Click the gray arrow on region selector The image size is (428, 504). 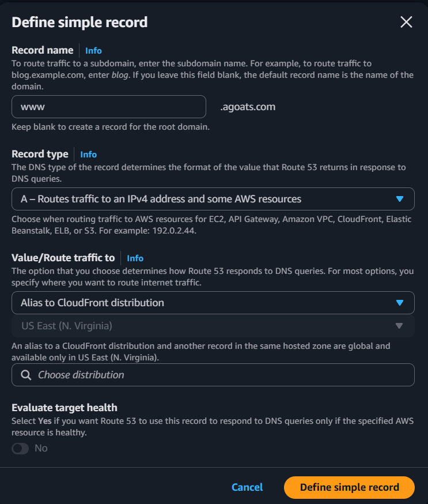[399, 326]
